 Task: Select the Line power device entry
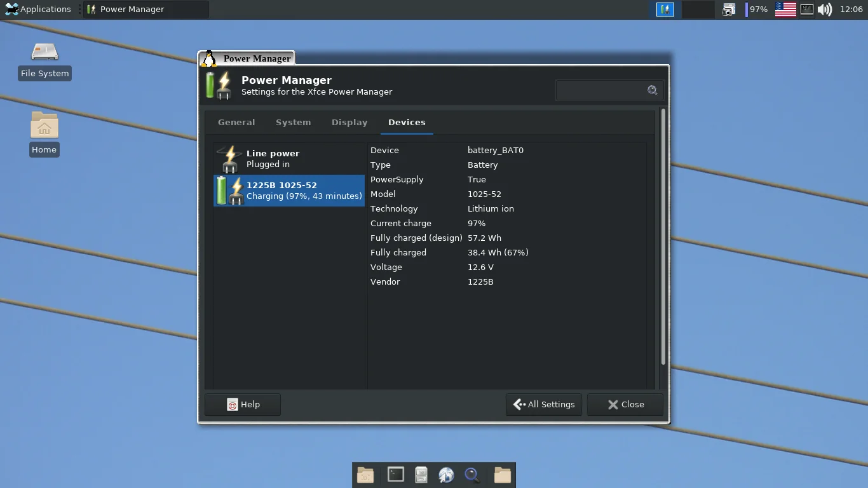(289, 159)
